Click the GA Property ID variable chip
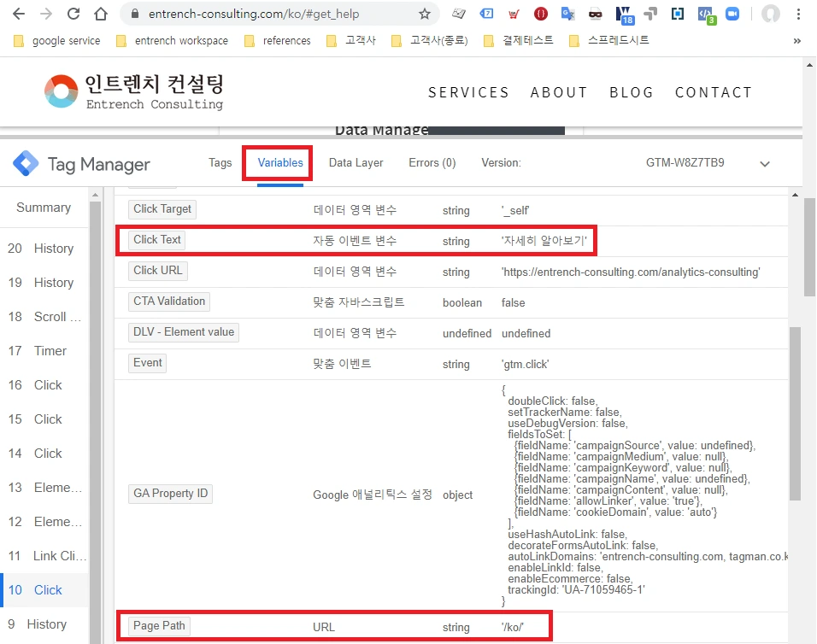817x644 pixels. [x=170, y=494]
